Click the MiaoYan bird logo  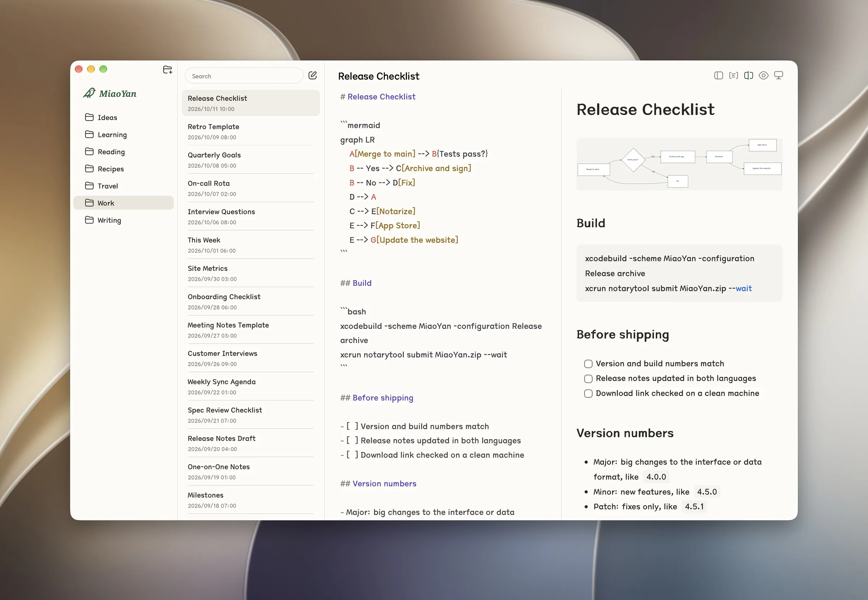[89, 93]
